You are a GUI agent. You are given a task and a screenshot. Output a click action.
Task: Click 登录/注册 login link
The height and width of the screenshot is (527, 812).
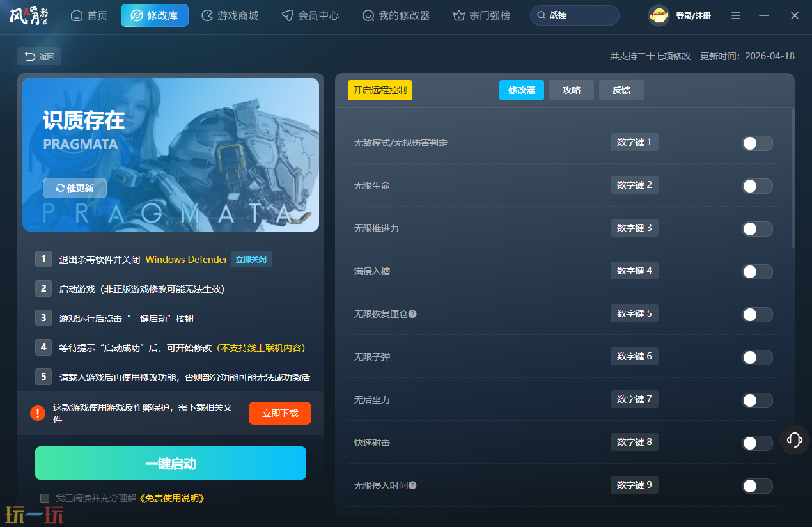coord(693,16)
